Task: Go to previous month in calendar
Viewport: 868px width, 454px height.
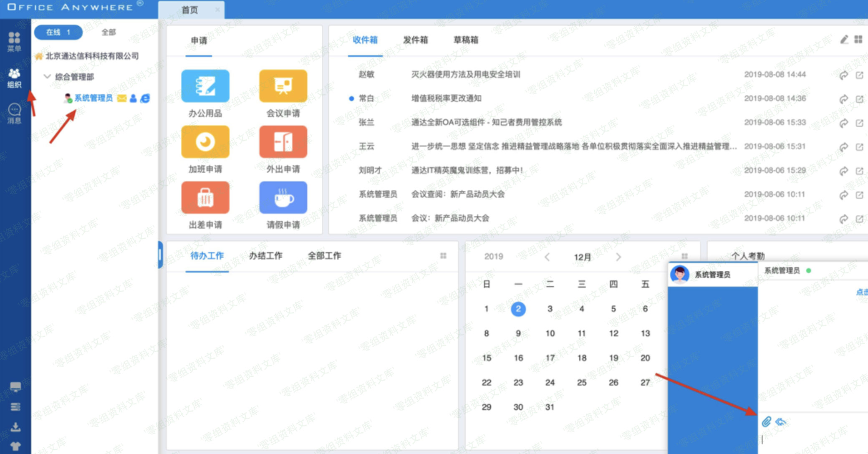Action: (x=547, y=257)
